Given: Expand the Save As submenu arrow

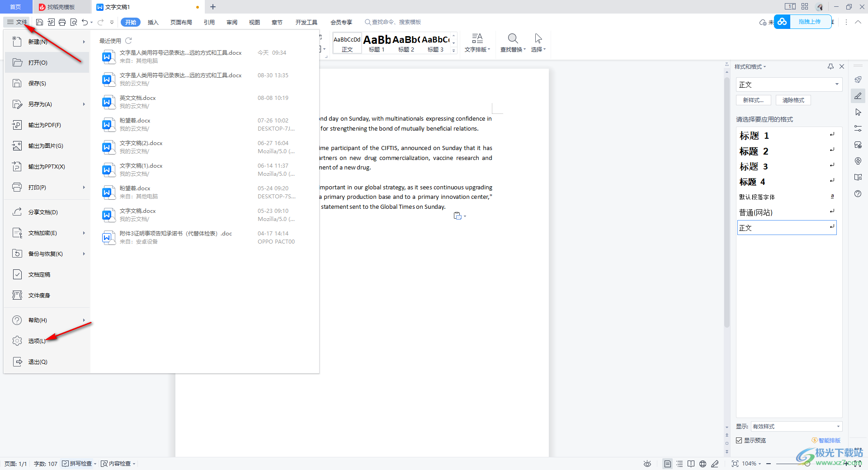Looking at the screenshot, I should click(x=84, y=104).
